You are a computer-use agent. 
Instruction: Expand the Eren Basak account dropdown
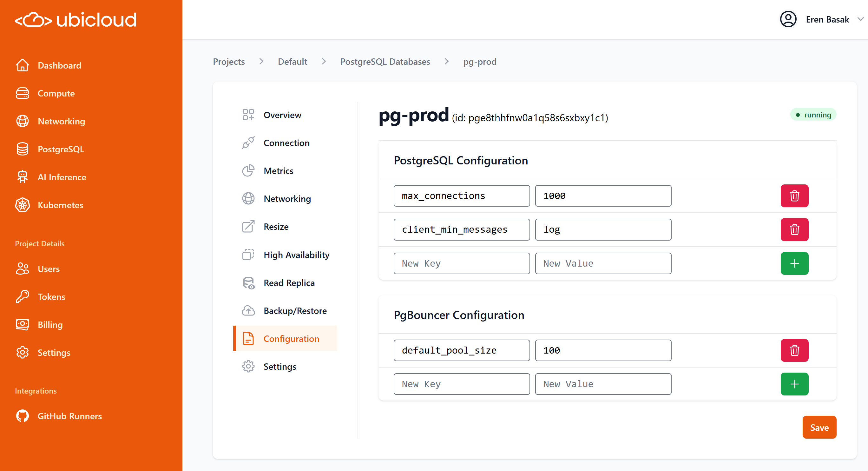point(860,19)
